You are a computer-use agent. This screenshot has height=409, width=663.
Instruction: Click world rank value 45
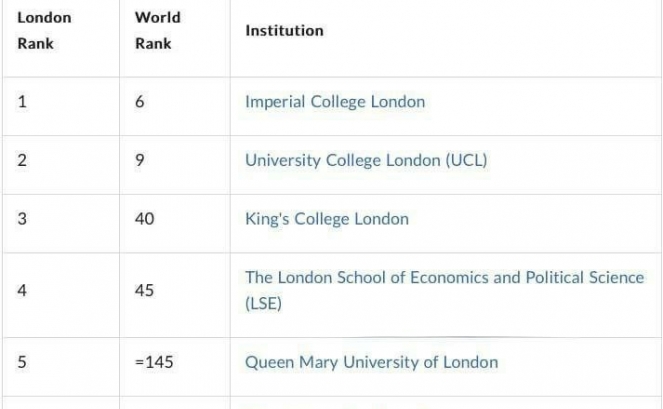(145, 291)
